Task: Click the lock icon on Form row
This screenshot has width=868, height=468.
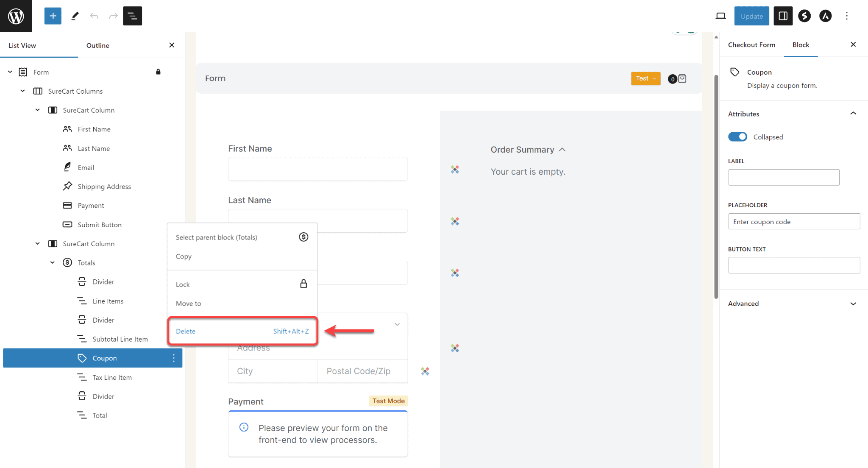Action: 158,72
